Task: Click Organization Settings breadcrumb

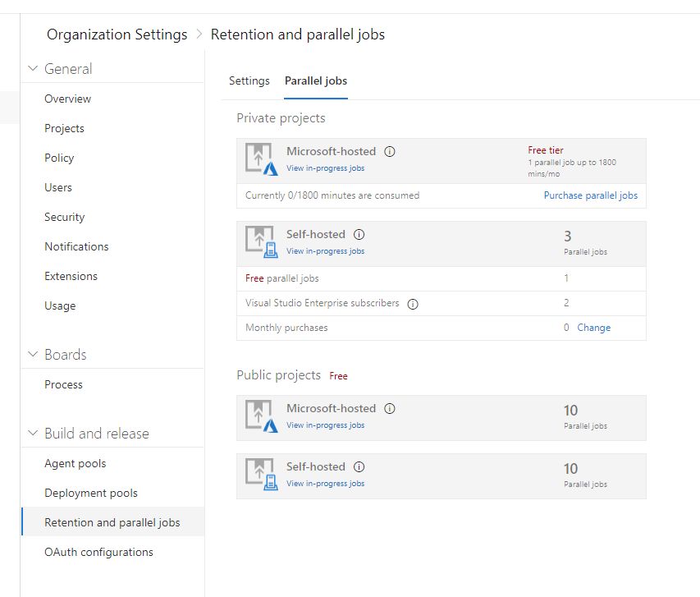Action: pos(117,34)
